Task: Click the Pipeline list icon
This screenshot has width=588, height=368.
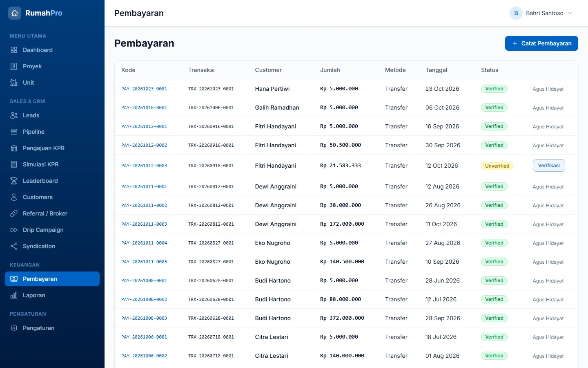Action: 14,132
